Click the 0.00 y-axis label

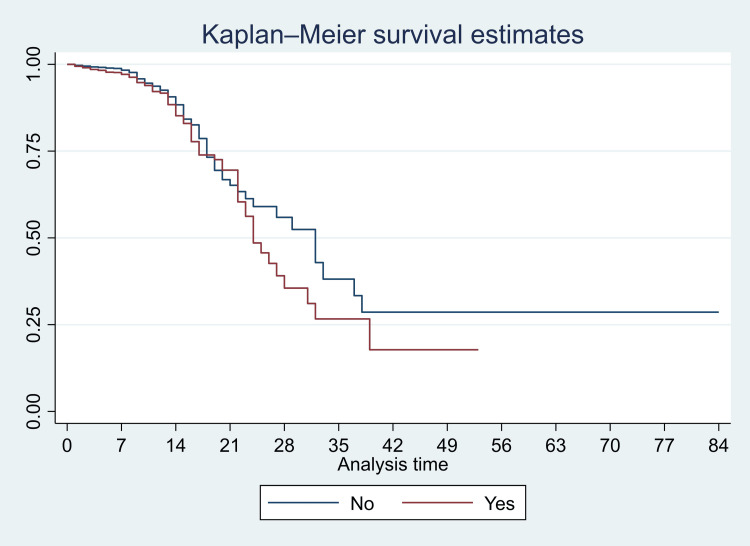point(33,411)
